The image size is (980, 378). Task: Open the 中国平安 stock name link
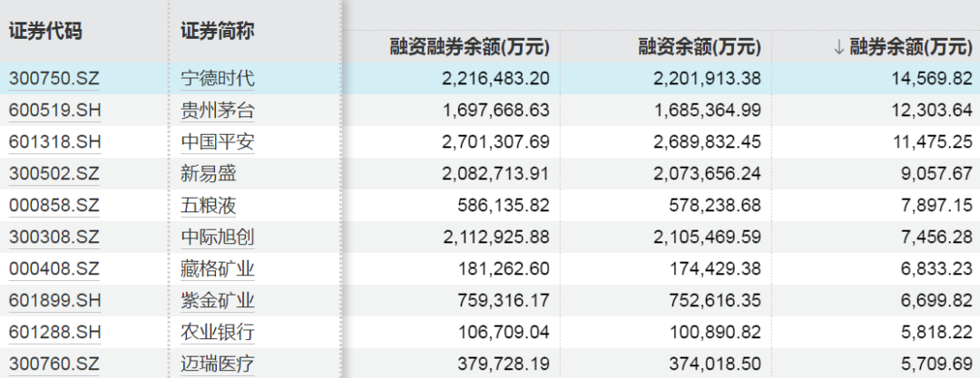point(218,142)
